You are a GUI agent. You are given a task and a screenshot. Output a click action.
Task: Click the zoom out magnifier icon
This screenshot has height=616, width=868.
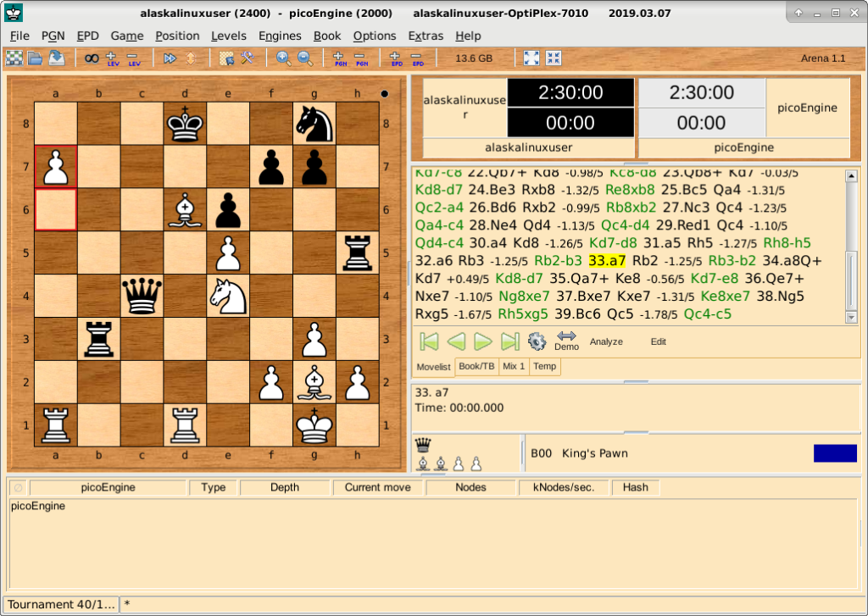click(304, 58)
